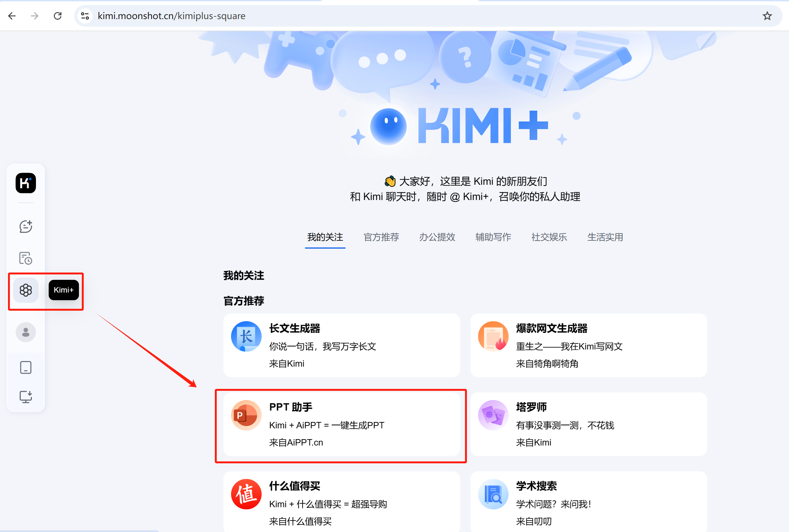Viewport: 789px width, 532px height.
Task: Open the 塔罗师 card title
Action: [531, 407]
